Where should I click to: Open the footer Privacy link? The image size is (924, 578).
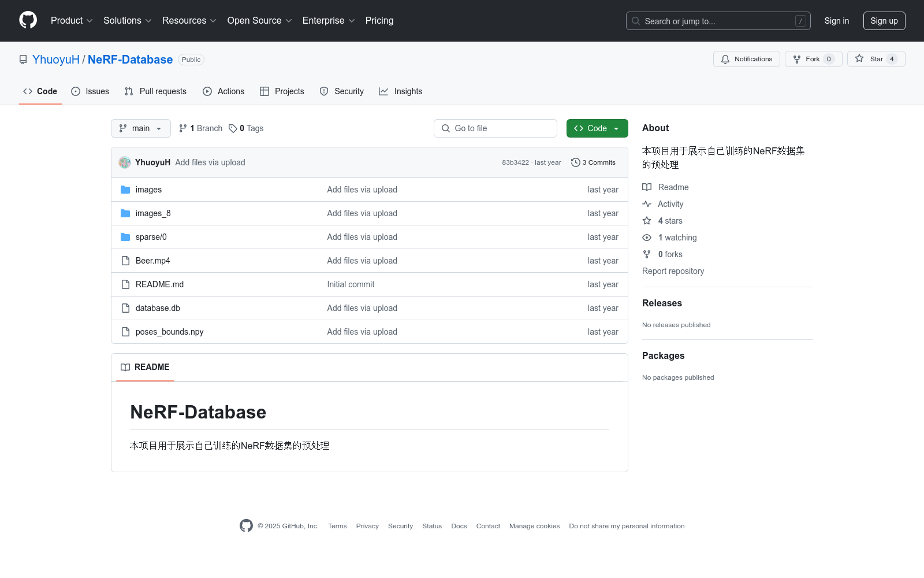click(367, 526)
